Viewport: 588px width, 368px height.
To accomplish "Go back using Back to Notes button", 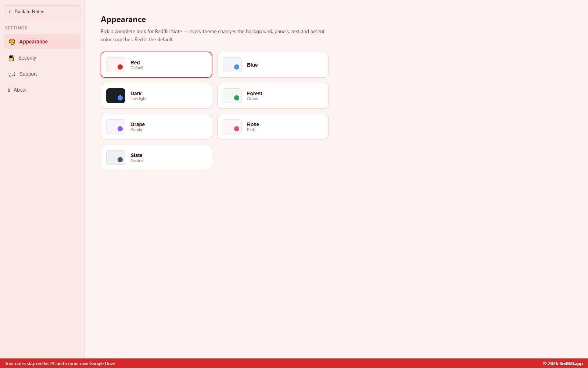I will click(x=42, y=11).
